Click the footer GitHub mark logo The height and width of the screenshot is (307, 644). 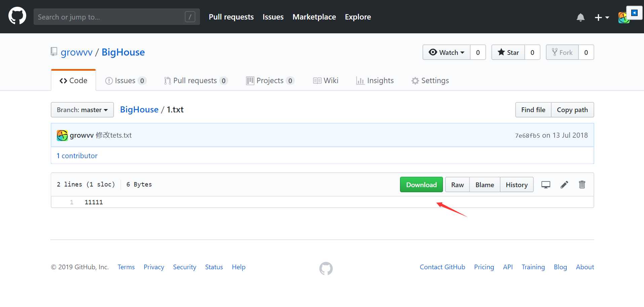tap(326, 268)
